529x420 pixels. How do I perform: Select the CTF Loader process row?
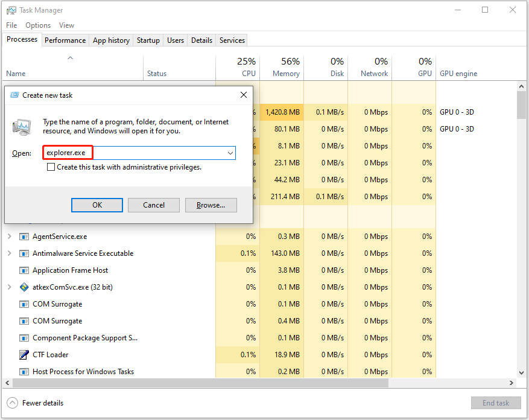[x=259, y=355]
